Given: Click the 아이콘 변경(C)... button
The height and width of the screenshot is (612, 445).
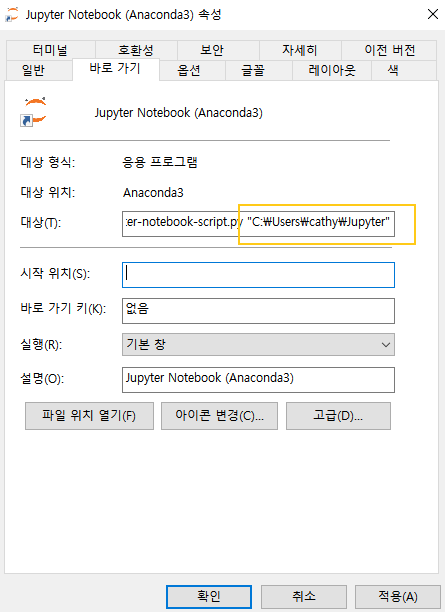Looking at the screenshot, I should [219, 416].
